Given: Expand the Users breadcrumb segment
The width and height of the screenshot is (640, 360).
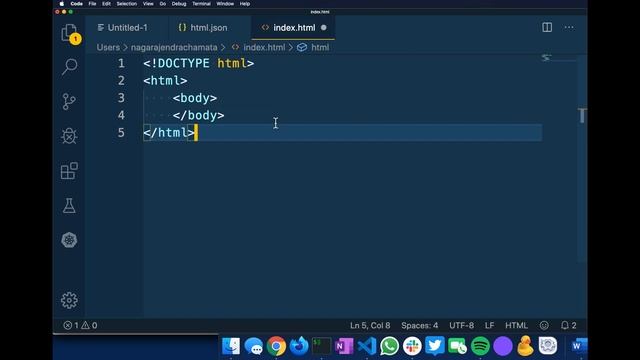Looking at the screenshot, I should tap(108, 47).
